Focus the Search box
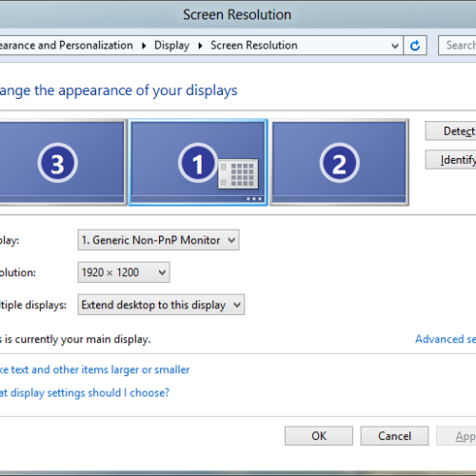This screenshot has width=476, height=476. pos(457,46)
